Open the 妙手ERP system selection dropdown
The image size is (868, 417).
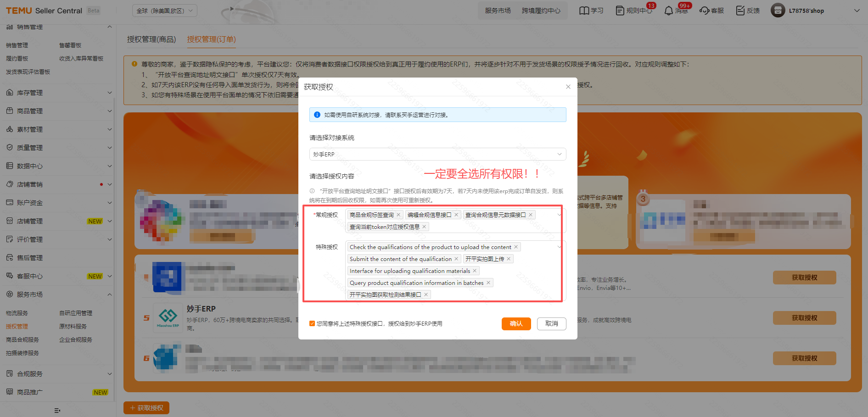pyautogui.click(x=437, y=154)
